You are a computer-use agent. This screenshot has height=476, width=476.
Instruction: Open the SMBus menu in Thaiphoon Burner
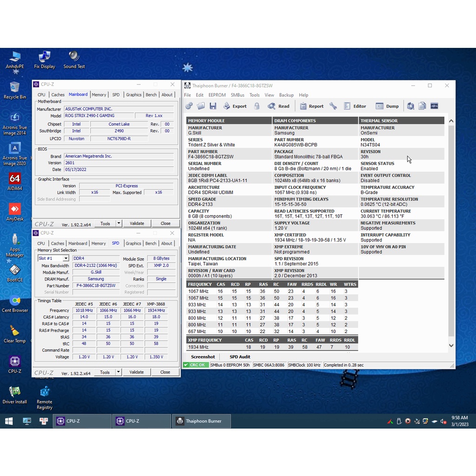237,95
